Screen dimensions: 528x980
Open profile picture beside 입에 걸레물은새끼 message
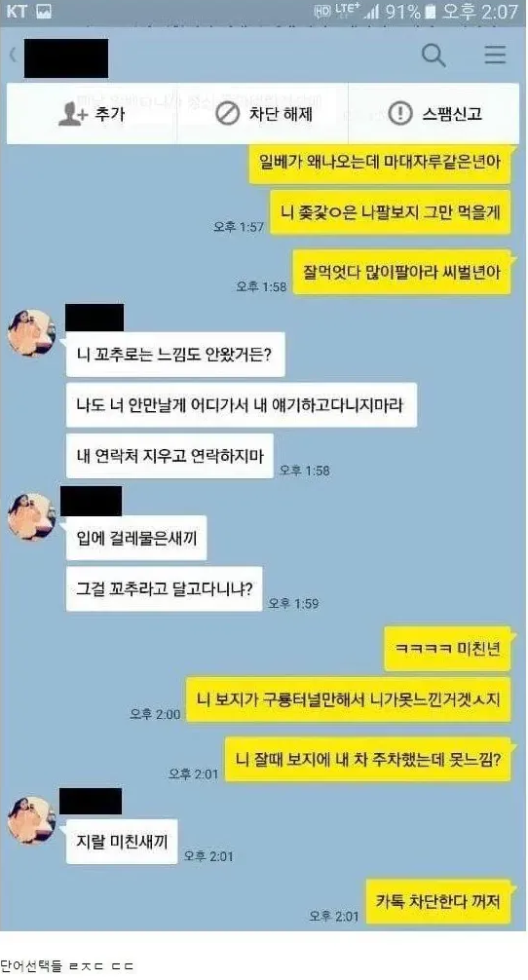[32, 517]
